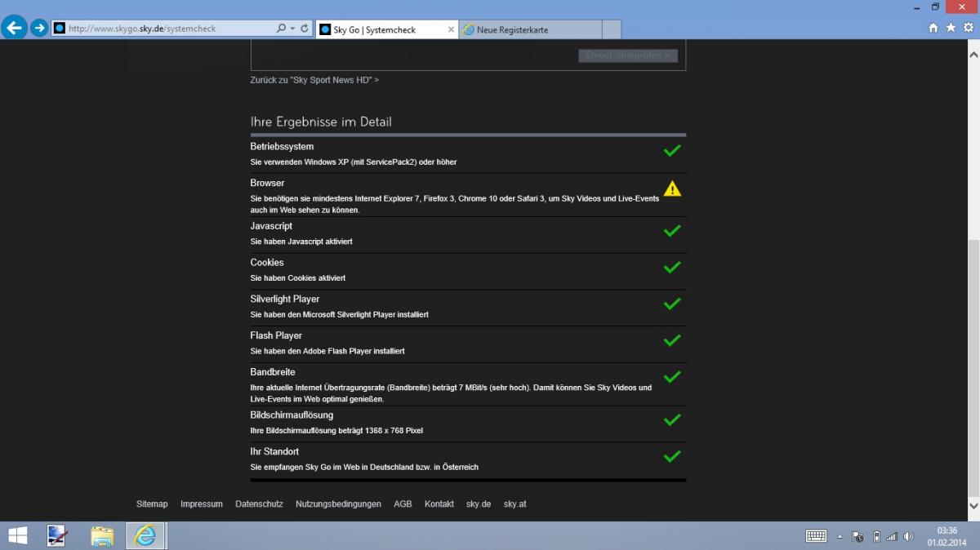This screenshot has width=980, height=550.
Task: Switch to the Neue Registerkarte tab
Action: [x=530, y=29]
